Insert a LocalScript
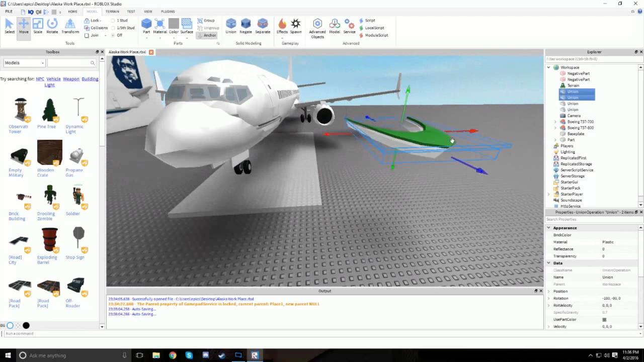The width and height of the screenshot is (644, 362). [x=372, y=28]
